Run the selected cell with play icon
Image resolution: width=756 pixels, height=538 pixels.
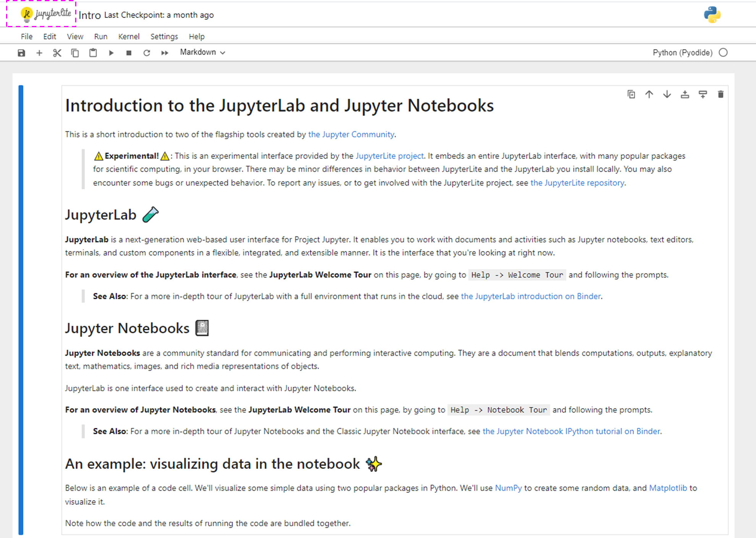(x=111, y=53)
